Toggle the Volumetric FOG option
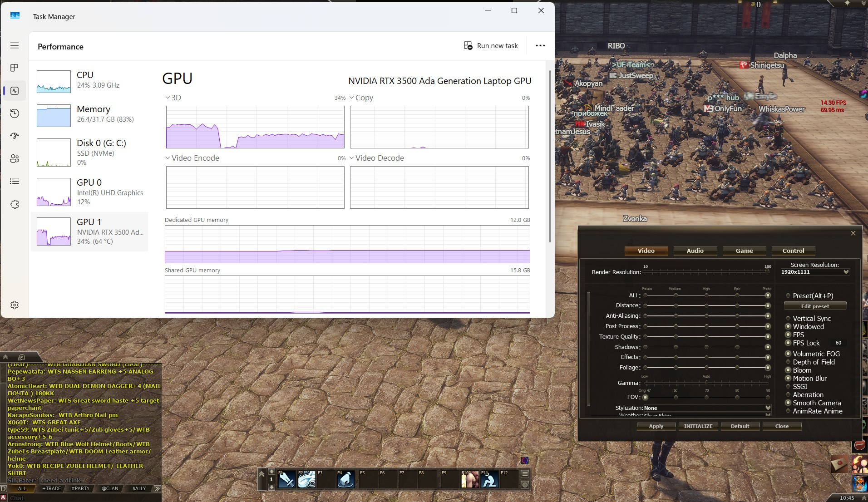 coord(788,354)
